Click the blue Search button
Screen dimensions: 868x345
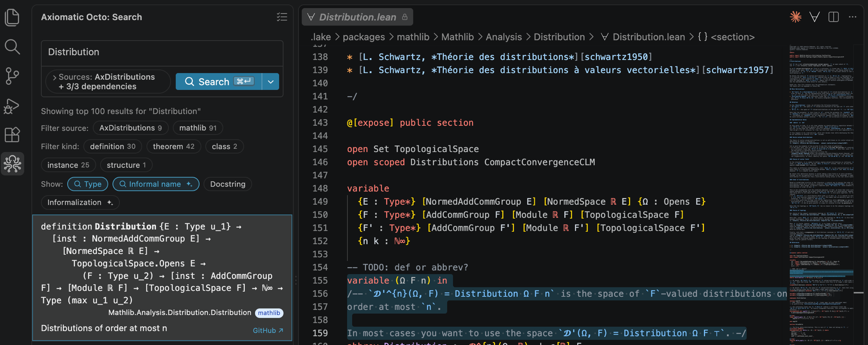pyautogui.click(x=219, y=82)
